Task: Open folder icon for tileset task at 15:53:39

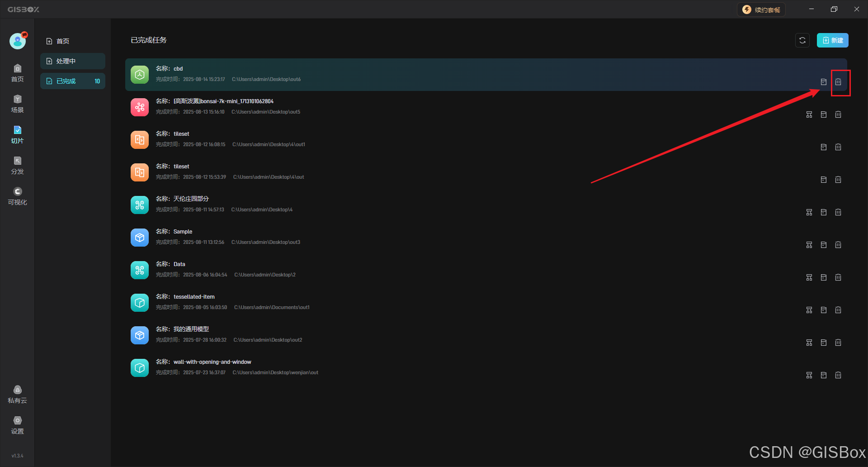Action: pyautogui.click(x=824, y=180)
